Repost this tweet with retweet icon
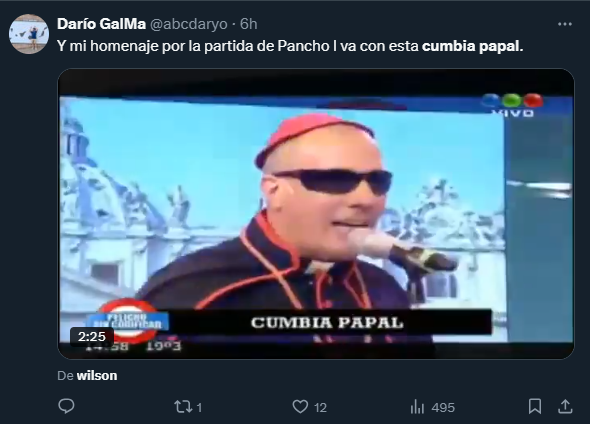590x424 pixels. click(x=183, y=407)
